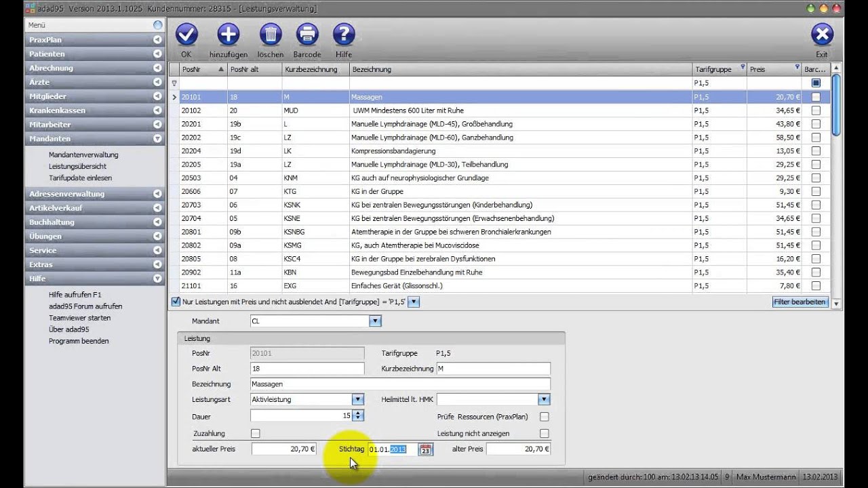The image size is (868, 488).
Task: Click Teamviewer starten link
Action: [x=79, y=318]
